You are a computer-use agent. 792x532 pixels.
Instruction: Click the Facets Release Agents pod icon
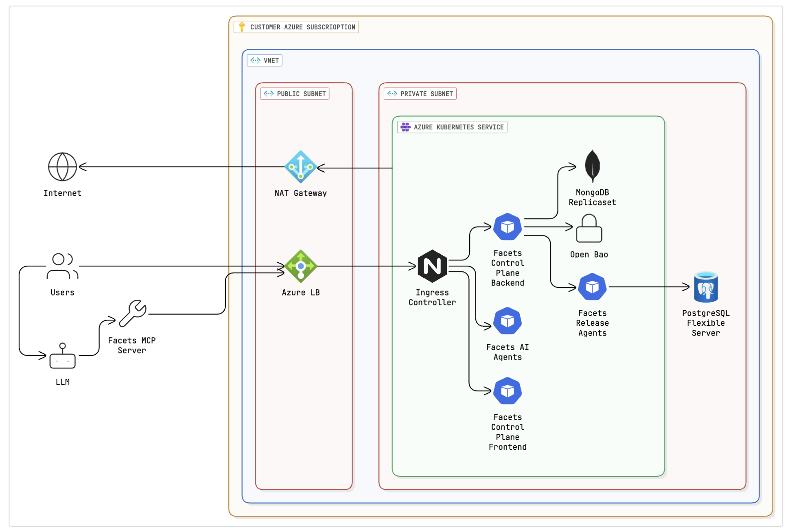[x=592, y=287]
